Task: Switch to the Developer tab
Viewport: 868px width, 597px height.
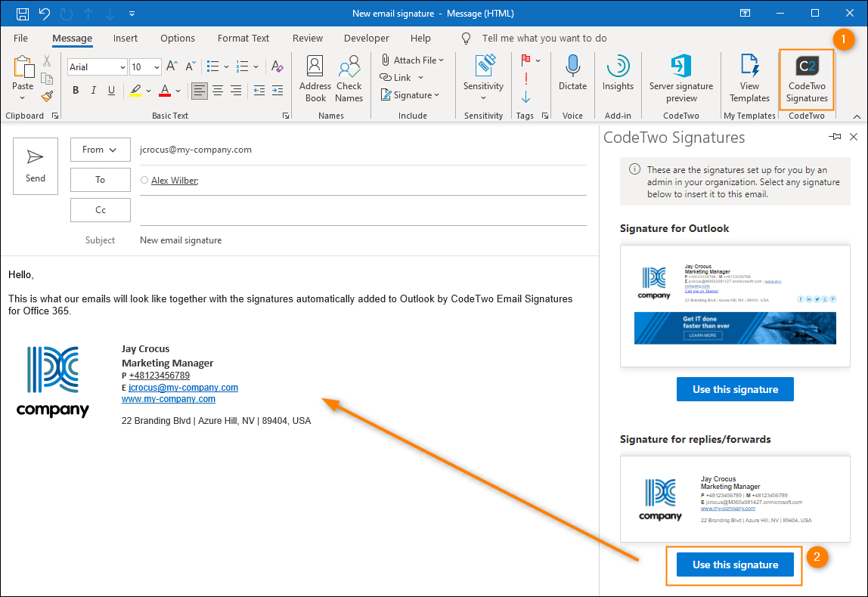Action: (x=367, y=39)
